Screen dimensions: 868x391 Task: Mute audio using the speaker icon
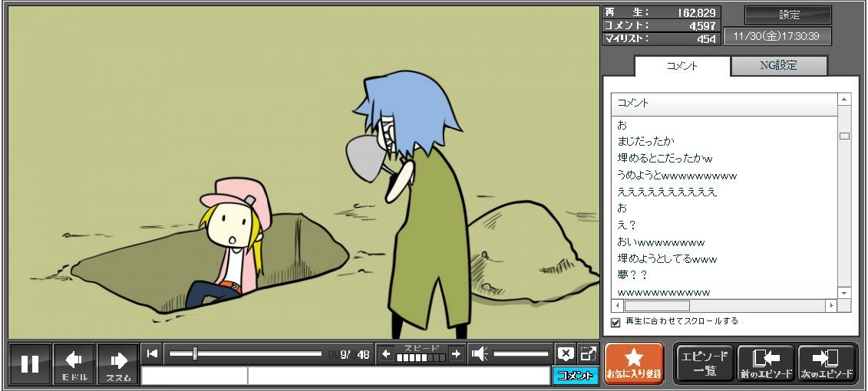480,353
